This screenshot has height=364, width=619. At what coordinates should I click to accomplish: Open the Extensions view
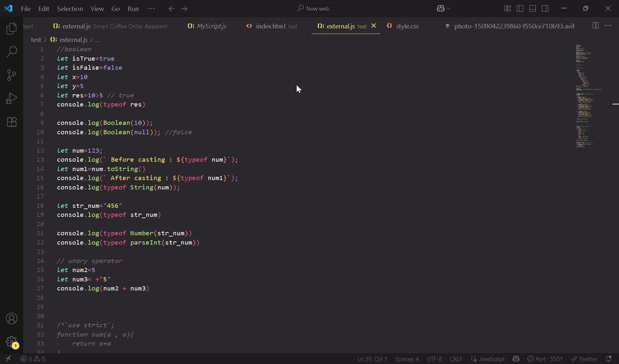(11, 122)
